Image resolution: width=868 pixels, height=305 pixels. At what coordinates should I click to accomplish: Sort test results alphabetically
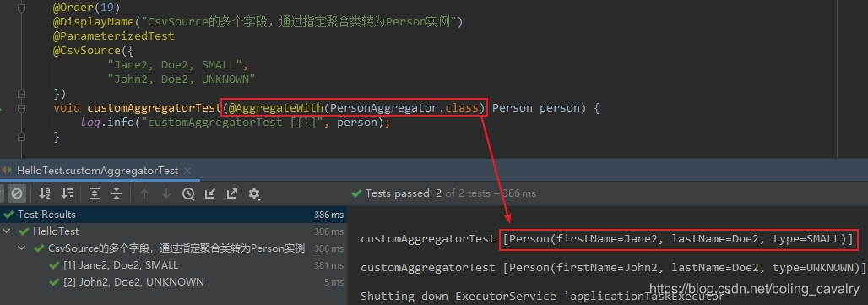tap(45, 193)
